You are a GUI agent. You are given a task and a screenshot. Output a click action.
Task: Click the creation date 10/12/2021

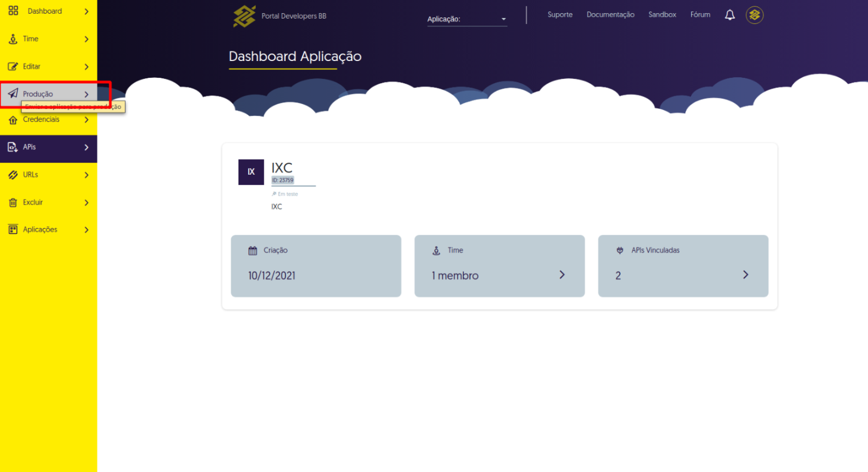271,276
